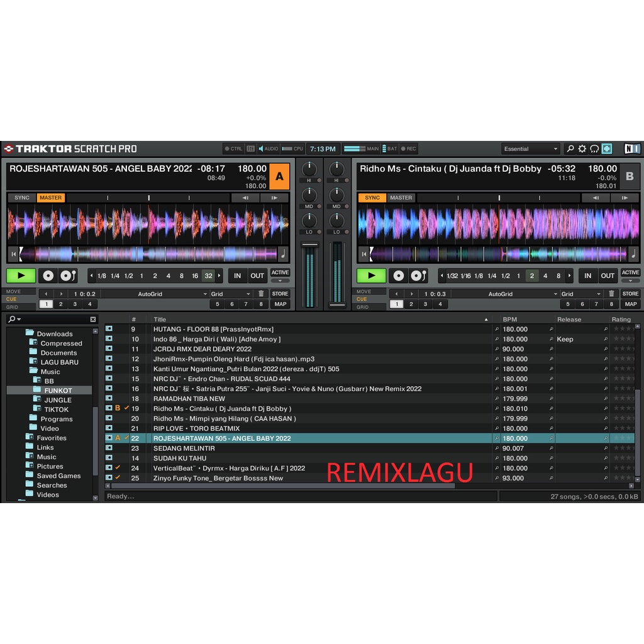Click the headphones cruise icon in the header

click(593, 148)
